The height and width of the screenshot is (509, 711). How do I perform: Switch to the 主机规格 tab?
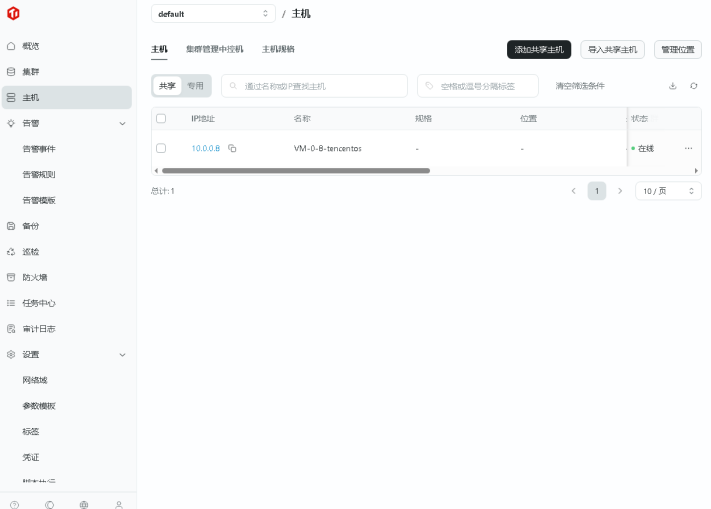point(278,49)
